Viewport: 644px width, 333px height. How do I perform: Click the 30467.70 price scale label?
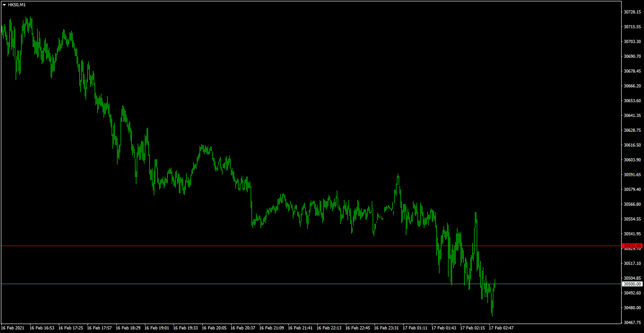point(632,323)
